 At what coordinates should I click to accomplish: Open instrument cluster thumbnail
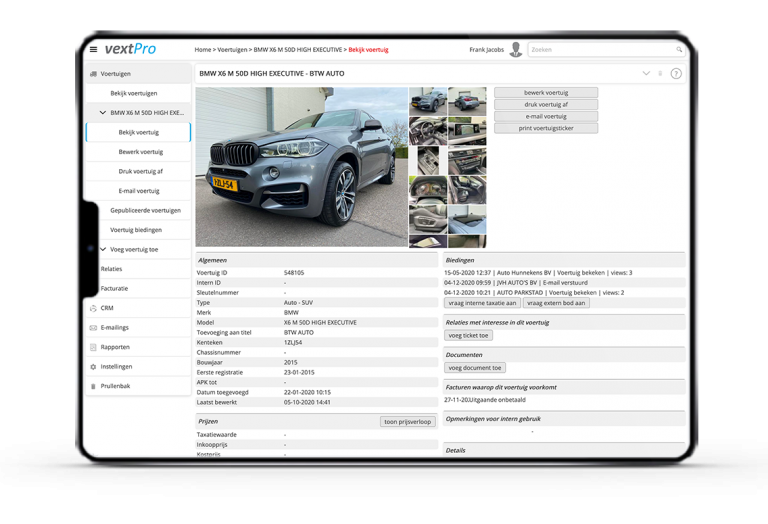(x=428, y=190)
